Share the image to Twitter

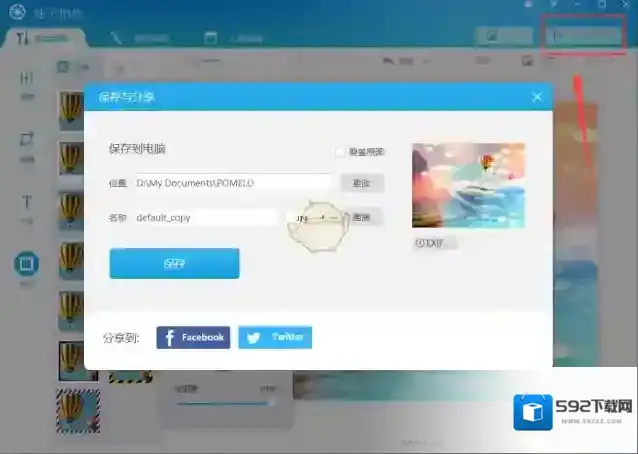(275, 338)
